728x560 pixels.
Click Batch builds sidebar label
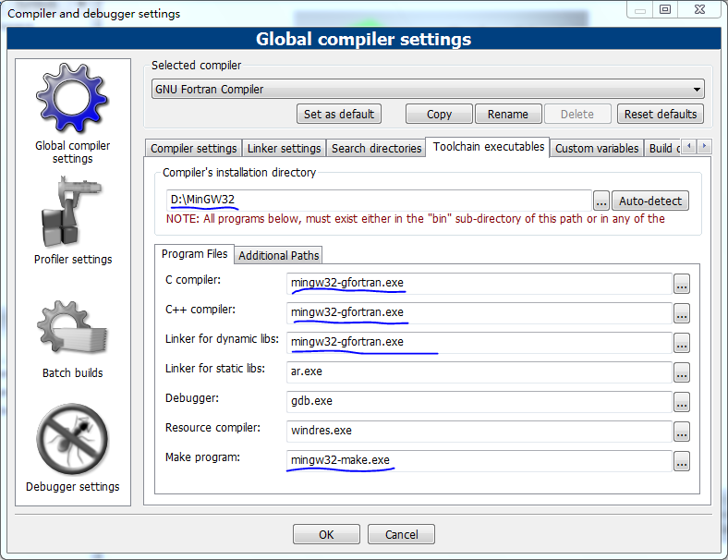(x=72, y=372)
